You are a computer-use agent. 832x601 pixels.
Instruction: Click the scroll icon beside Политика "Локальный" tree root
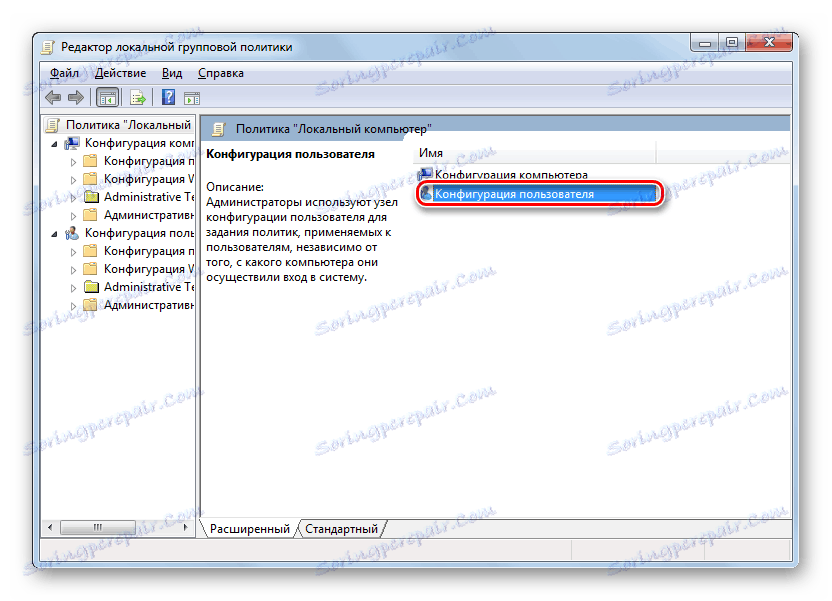(x=53, y=125)
